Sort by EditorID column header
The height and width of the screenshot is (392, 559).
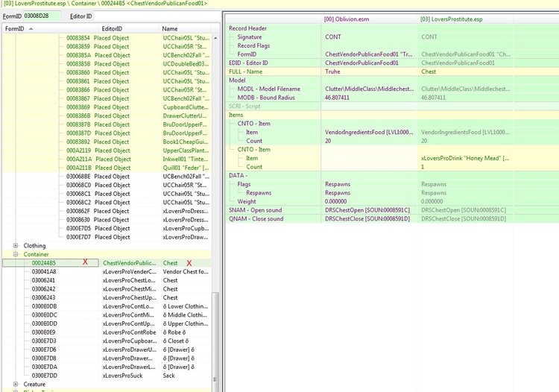(x=129, y=28)
